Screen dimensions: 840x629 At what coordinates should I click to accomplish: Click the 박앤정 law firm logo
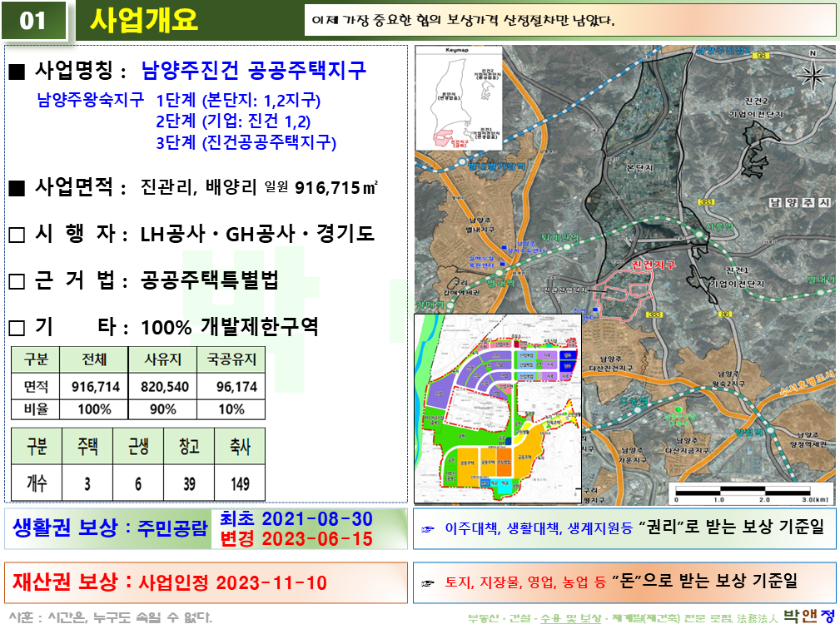[809, 617]
